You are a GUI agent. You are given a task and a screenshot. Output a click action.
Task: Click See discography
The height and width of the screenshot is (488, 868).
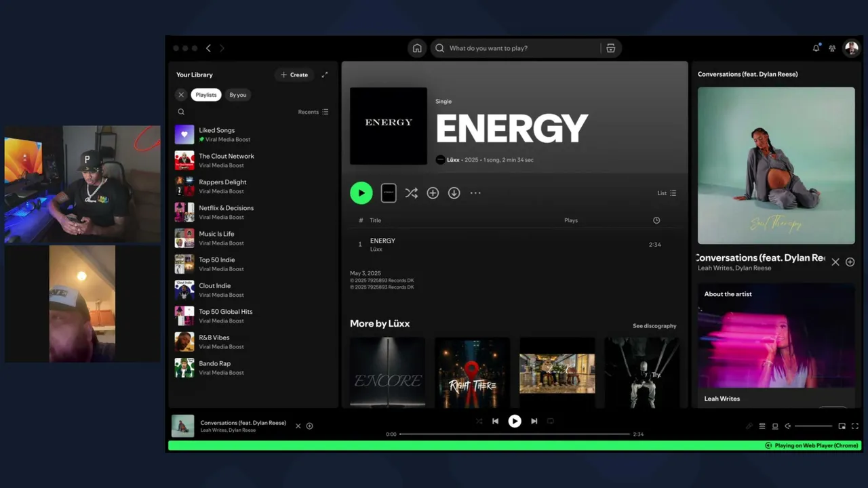[x=654, y=326]
